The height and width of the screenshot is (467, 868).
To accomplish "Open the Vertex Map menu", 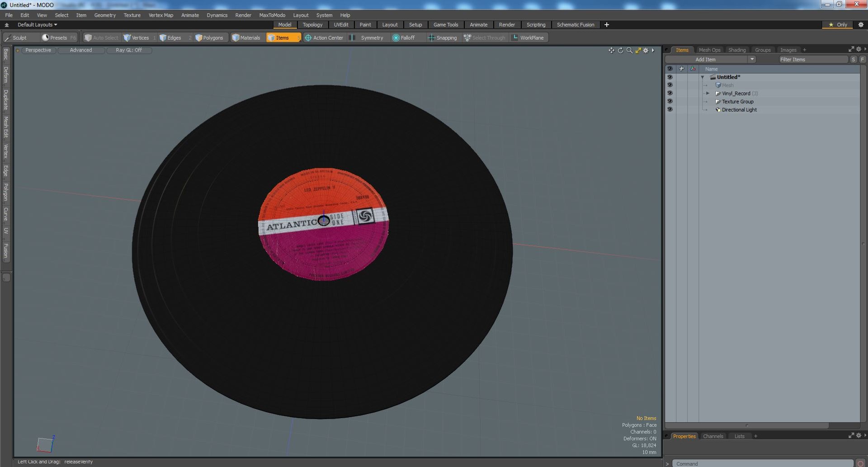I will tap(161, 15).
